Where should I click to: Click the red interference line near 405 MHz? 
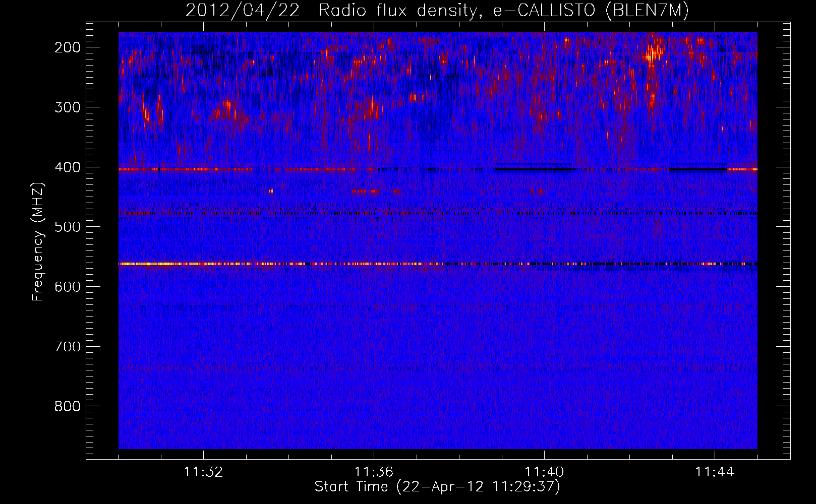[438, 169]
